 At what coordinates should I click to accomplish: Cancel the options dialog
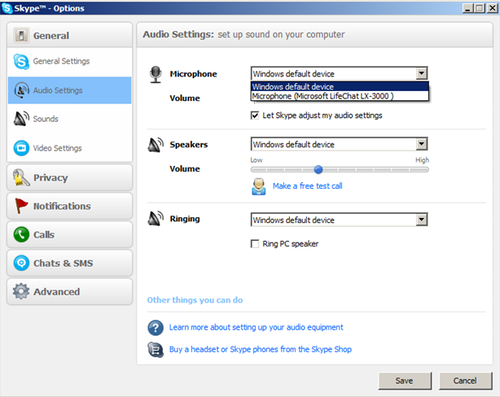point(465,381)
